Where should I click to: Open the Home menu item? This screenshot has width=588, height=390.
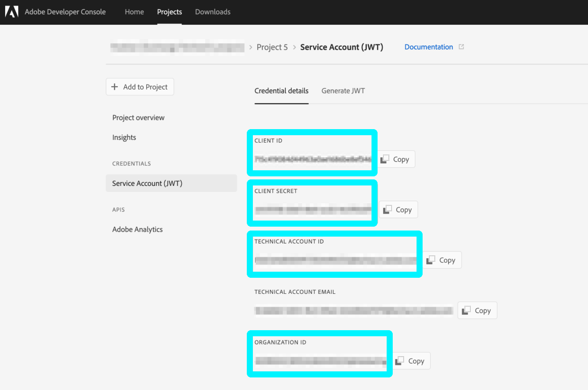pyautogui.click(x=134, y=12)
